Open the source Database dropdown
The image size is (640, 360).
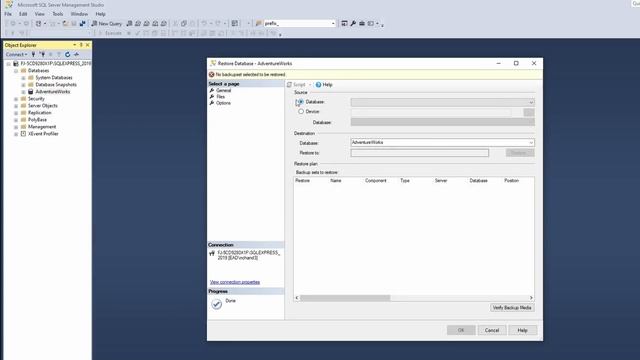(531, 102)
